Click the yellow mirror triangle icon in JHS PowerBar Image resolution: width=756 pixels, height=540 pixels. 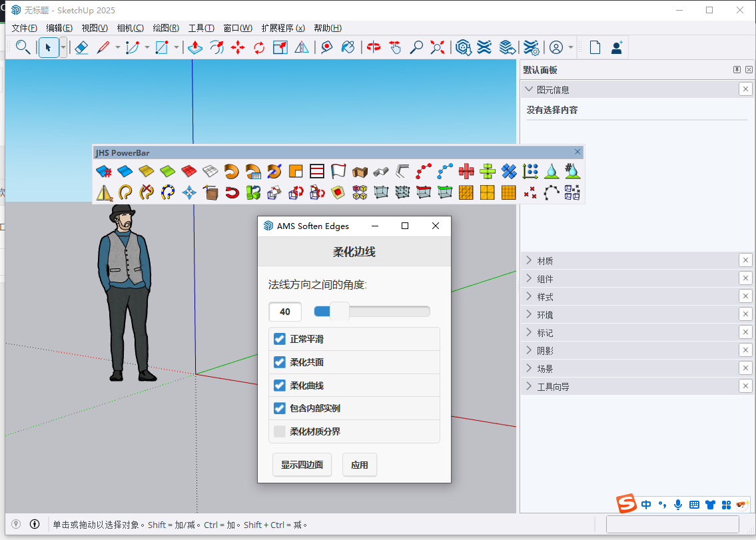tap(104, 193)
